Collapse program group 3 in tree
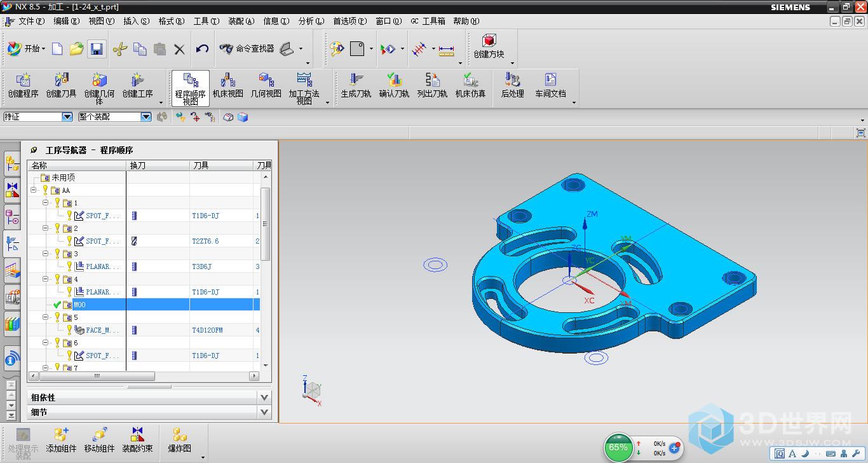 coord(46,254)
